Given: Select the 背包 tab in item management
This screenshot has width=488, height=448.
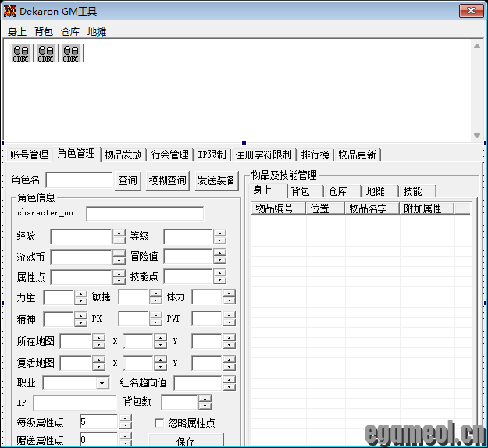Looking at the screenshot, I should tap(305, 191).
